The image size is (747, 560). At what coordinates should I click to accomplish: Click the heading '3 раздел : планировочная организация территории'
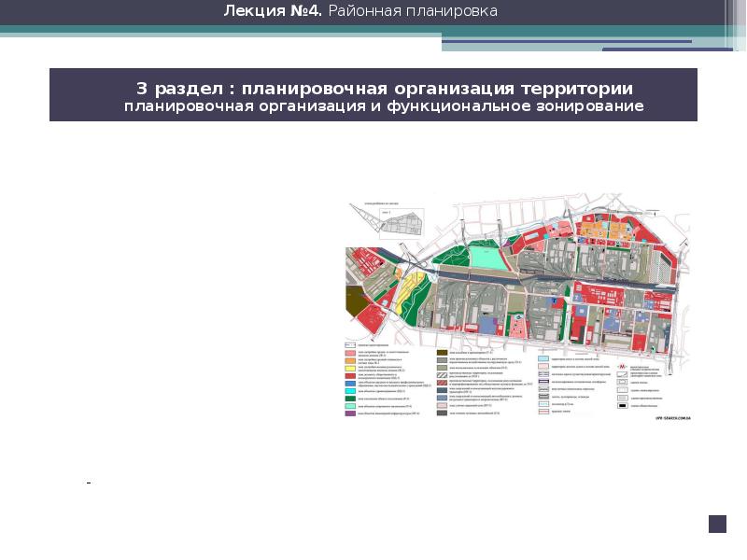[385, 88]
